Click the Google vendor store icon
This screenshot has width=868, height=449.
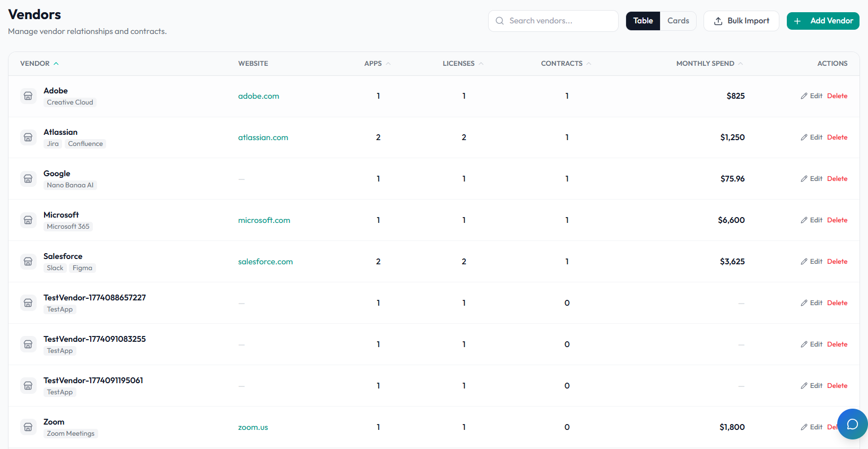pos(28,179)
